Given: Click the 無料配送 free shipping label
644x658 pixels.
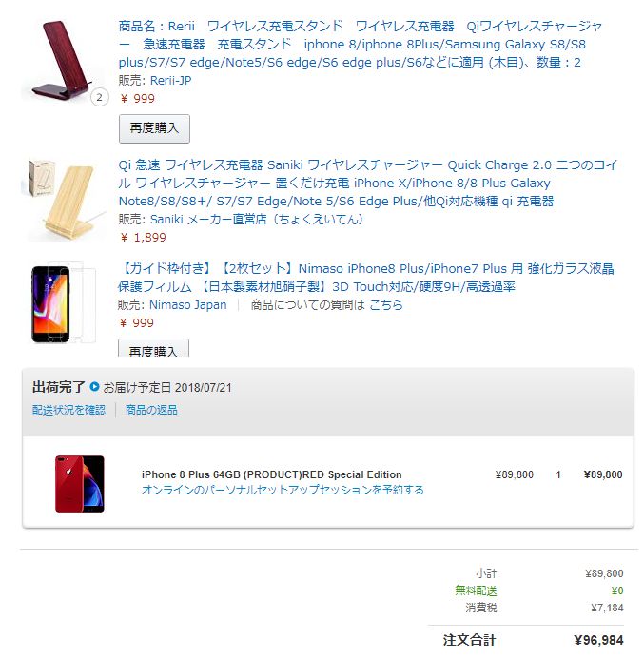Looking at the screenshot, I should [x=476, y=590].
